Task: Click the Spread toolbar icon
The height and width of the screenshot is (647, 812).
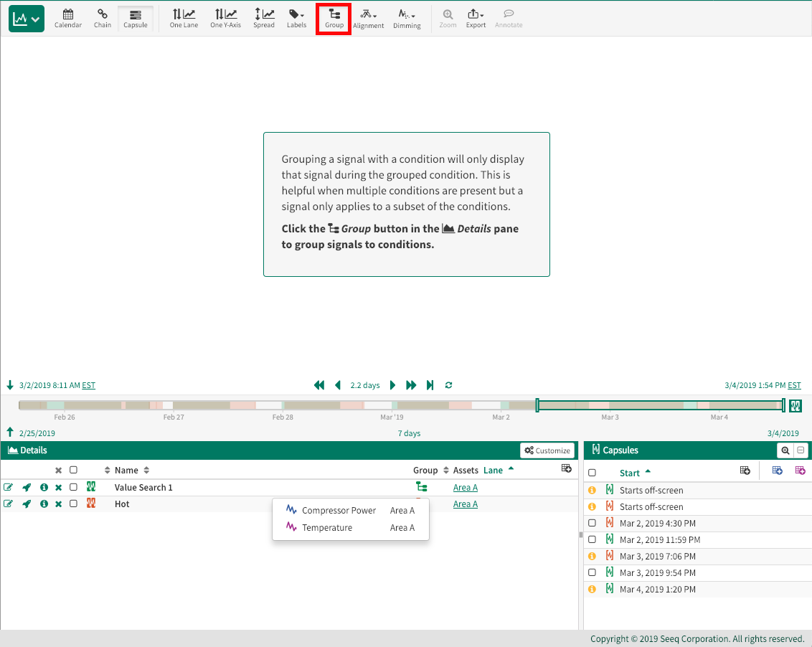Action: click(264, 18)
